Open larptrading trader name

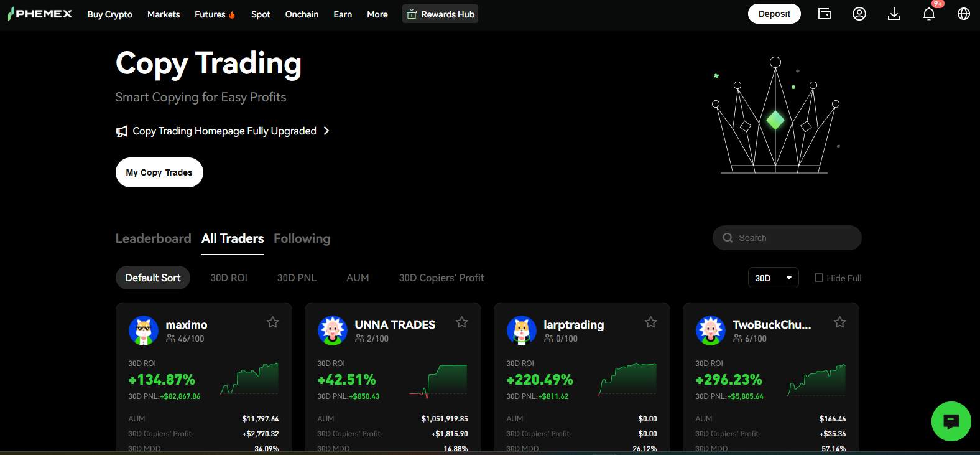(574, 324)
